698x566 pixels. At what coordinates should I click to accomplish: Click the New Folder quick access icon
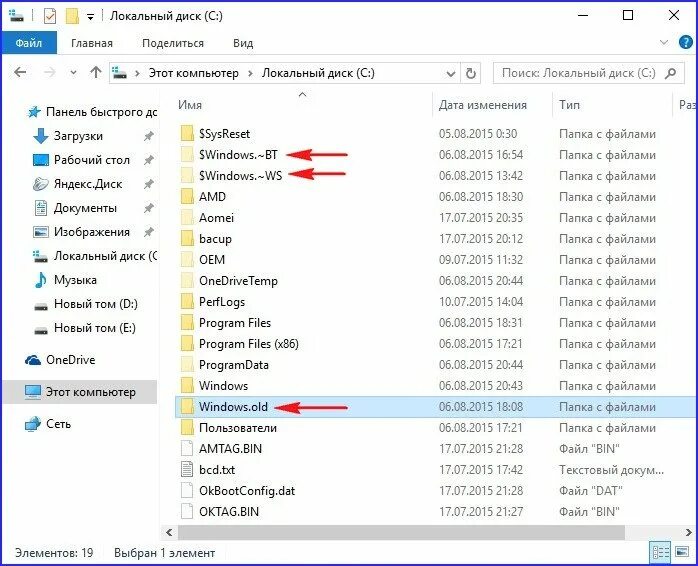point(72,16)
